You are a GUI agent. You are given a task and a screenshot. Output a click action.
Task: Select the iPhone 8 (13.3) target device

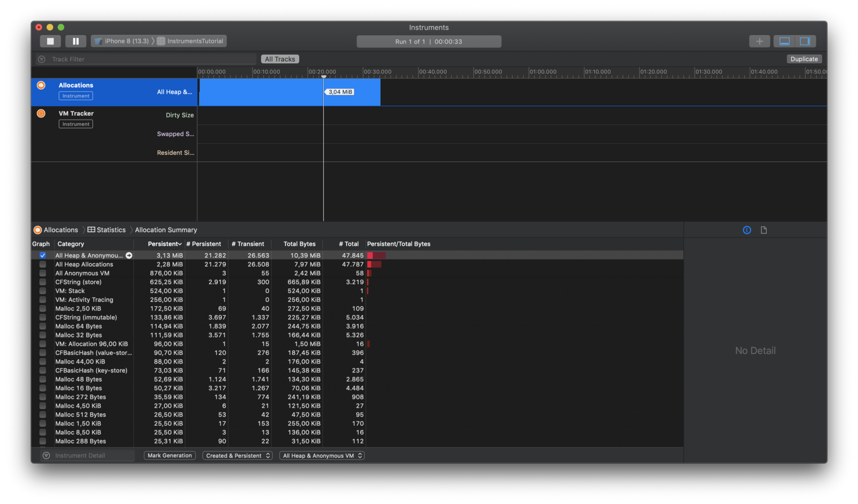pyautogui.click(x=122, y=41)
